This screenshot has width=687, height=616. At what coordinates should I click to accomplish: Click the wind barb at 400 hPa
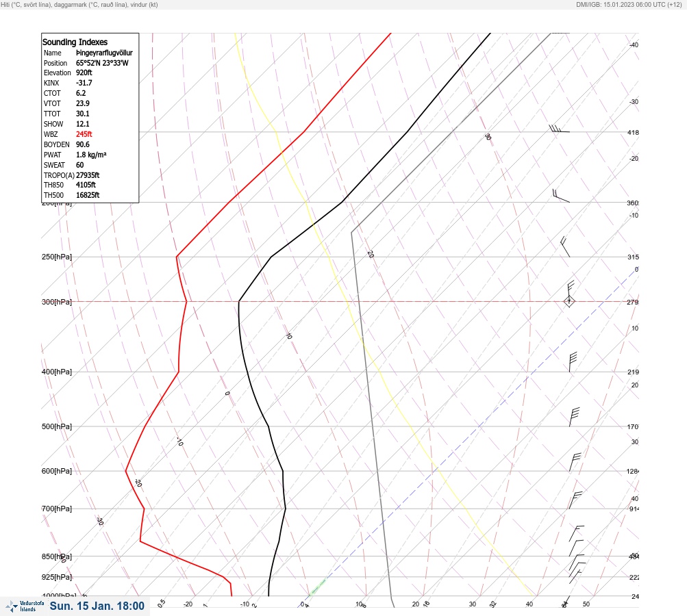573,362
